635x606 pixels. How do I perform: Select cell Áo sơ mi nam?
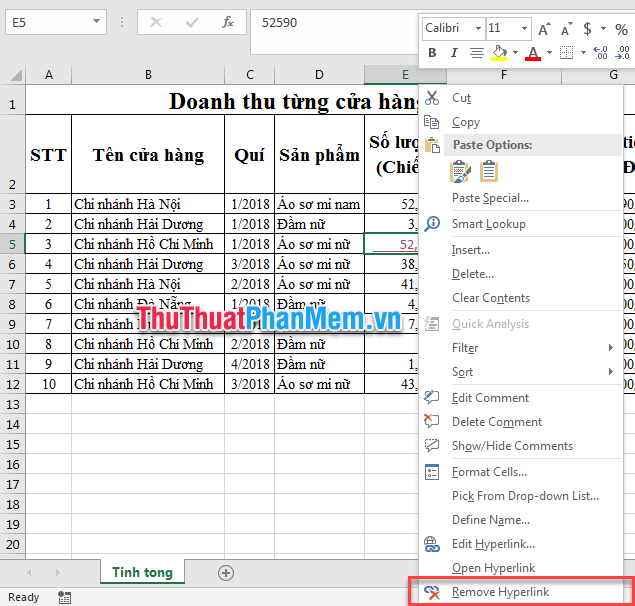320,204
